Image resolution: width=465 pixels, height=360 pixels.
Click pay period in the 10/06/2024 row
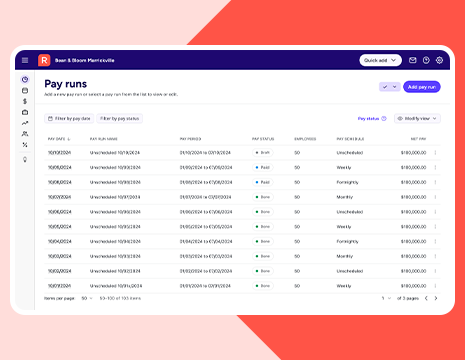206,212
